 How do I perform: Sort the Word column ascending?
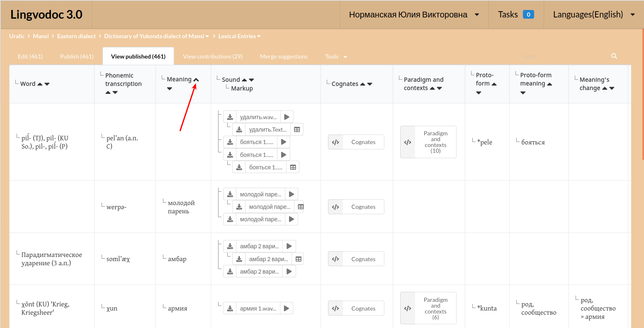pyautogui.click(x=41, y=83)
